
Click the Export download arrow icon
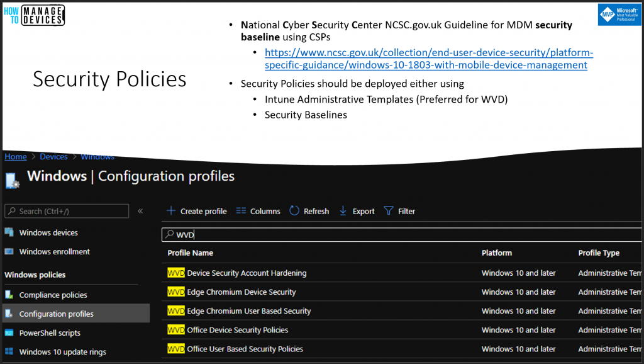tap(343, 211)
